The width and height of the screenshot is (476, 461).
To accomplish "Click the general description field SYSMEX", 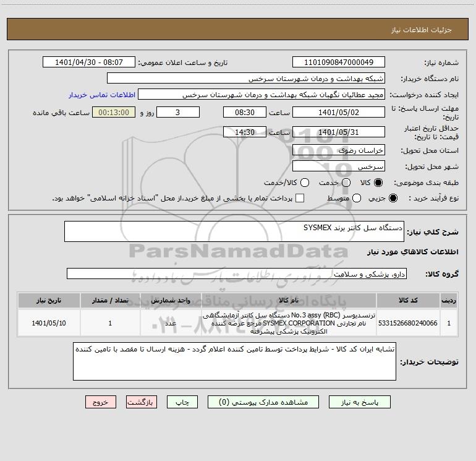I will coord(234,231).
